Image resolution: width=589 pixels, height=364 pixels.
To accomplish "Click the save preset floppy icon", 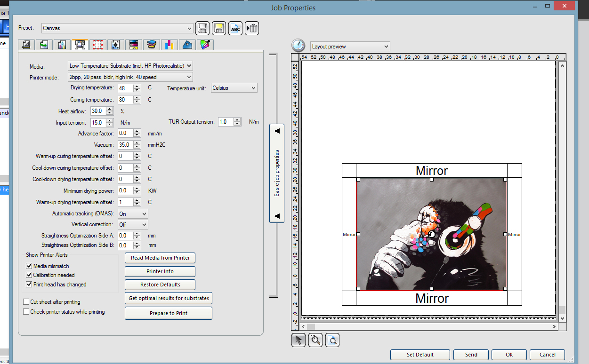I will tap(203, 28).
